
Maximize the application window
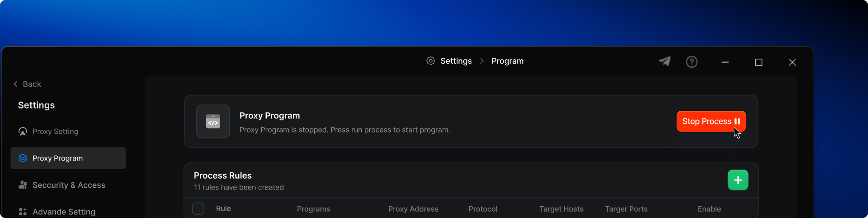click(759, 62)
